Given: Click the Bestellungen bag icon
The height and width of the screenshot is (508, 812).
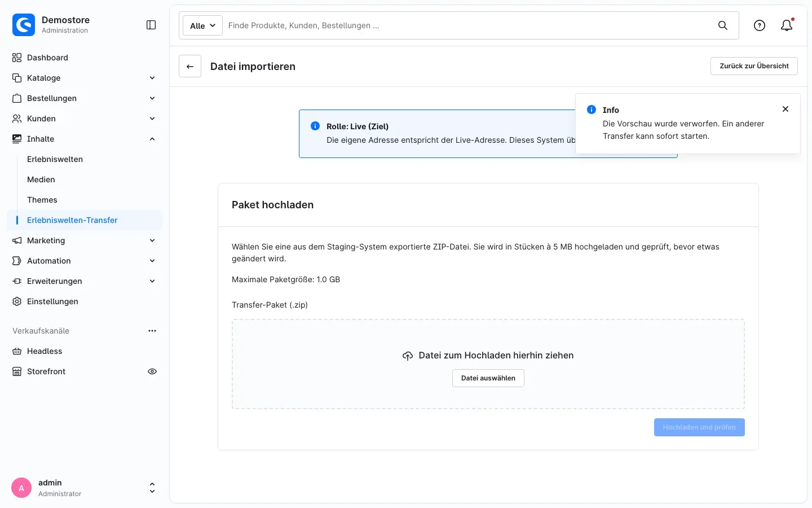Looking at the screenshot, I should 17,98.
